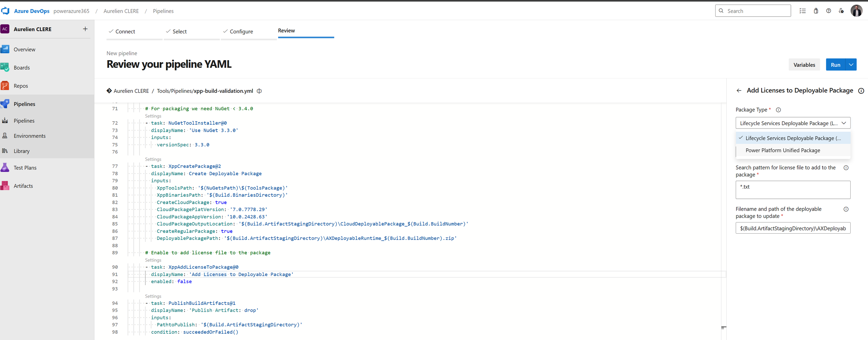Click the deployable package path field

793,228
